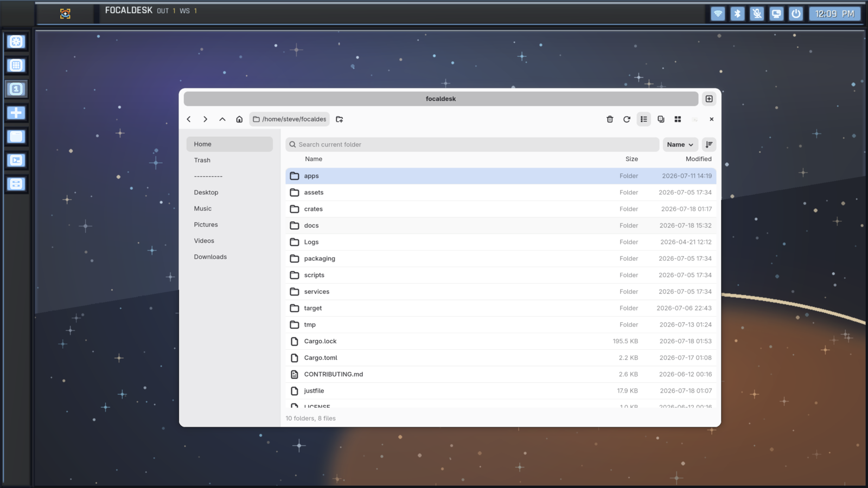Select the justfile file
This screenshot has width=868, height=488.
501,391
